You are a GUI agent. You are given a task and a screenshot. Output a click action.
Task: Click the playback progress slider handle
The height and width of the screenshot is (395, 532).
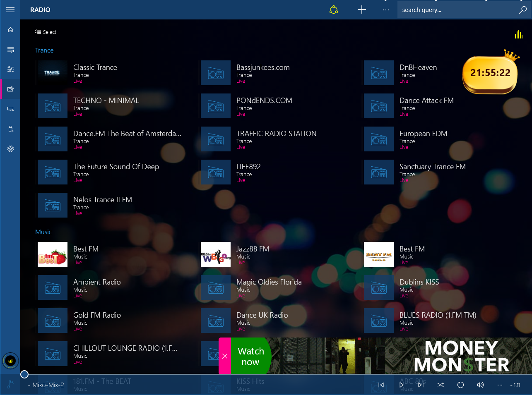(x=24, y=374)
